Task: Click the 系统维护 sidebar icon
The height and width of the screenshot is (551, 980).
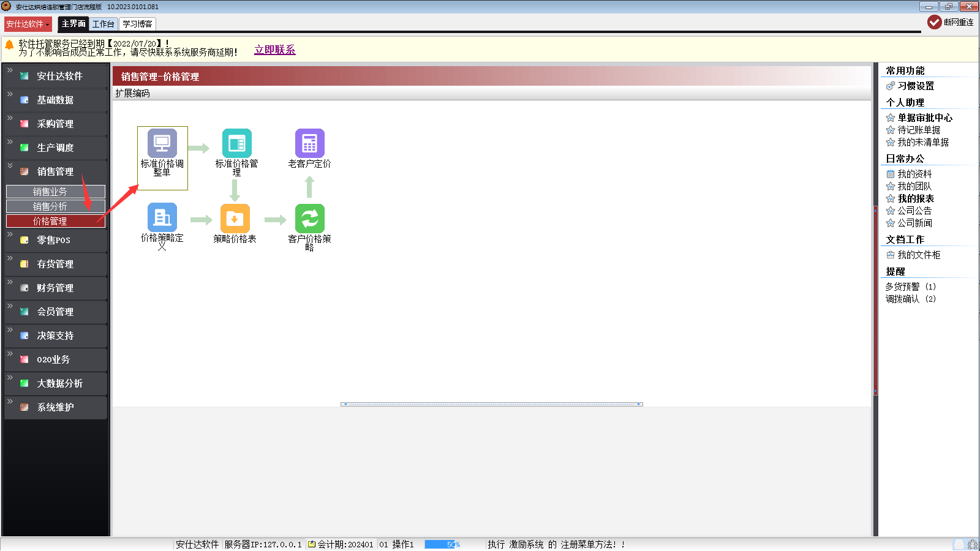Action: pos(24,407)
